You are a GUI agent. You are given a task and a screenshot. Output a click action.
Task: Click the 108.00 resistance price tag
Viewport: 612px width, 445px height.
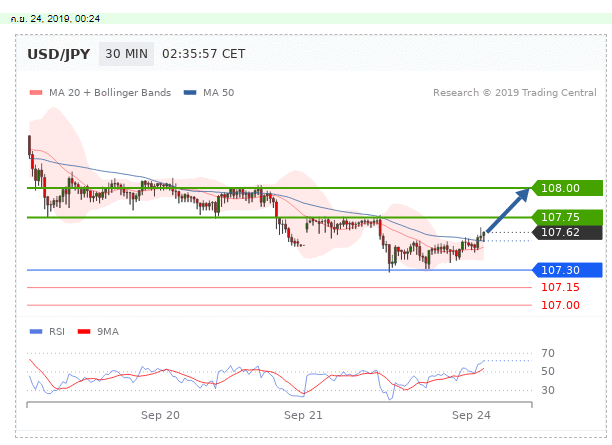(568, 188)
